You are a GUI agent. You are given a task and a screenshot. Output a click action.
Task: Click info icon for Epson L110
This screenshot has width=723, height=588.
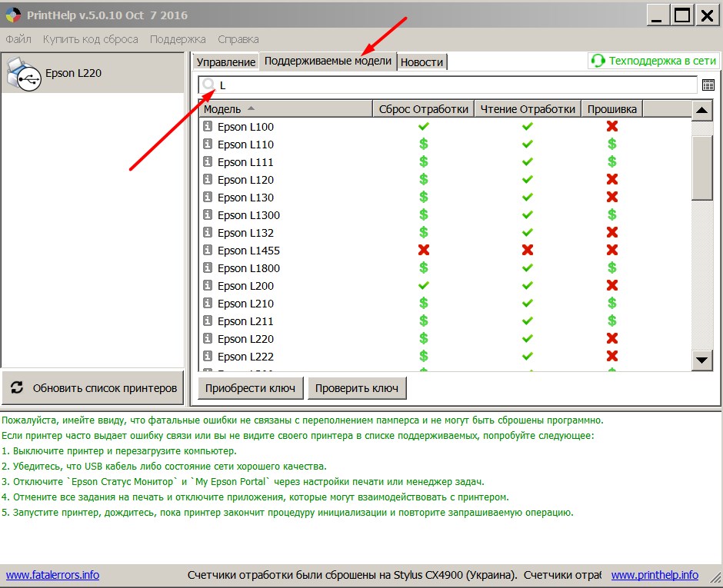[208, 144]
